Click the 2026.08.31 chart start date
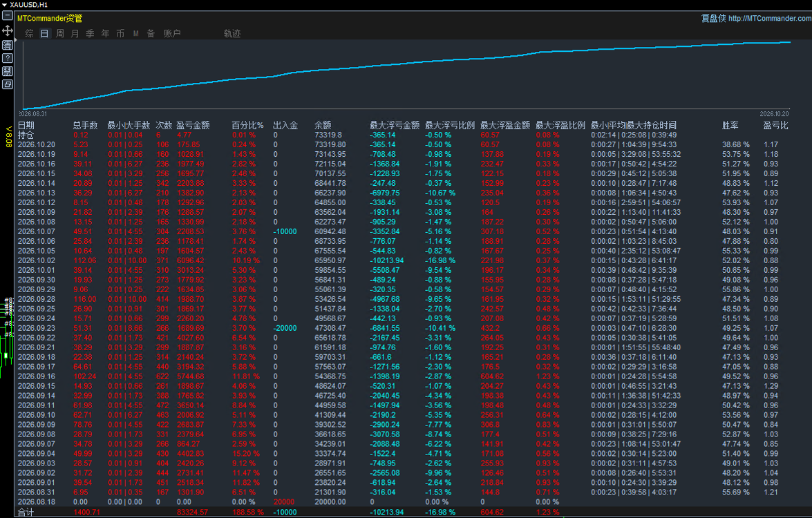Screen dimensions: 812x518 [x=33, y=114]
